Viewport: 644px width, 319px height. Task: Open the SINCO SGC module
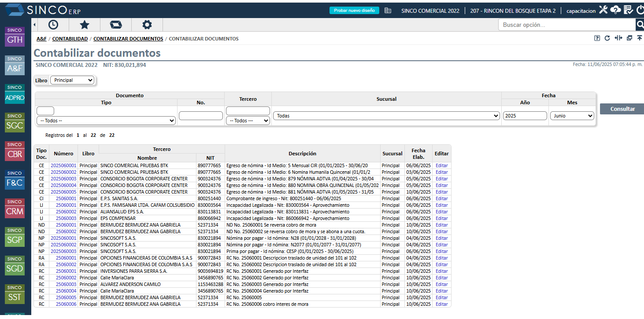(15, 122)
